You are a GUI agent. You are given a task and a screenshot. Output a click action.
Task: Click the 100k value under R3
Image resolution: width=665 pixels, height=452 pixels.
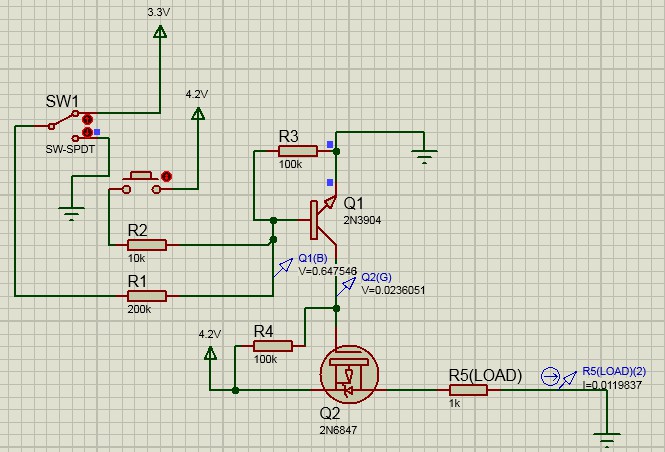(x=290, y=165)
